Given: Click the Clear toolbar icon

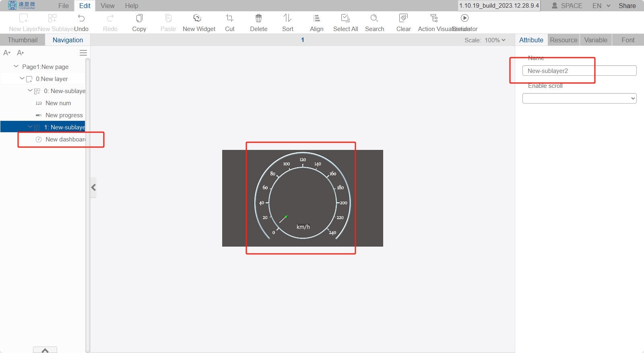Looking at the screenshot, I should coord(403,18).
